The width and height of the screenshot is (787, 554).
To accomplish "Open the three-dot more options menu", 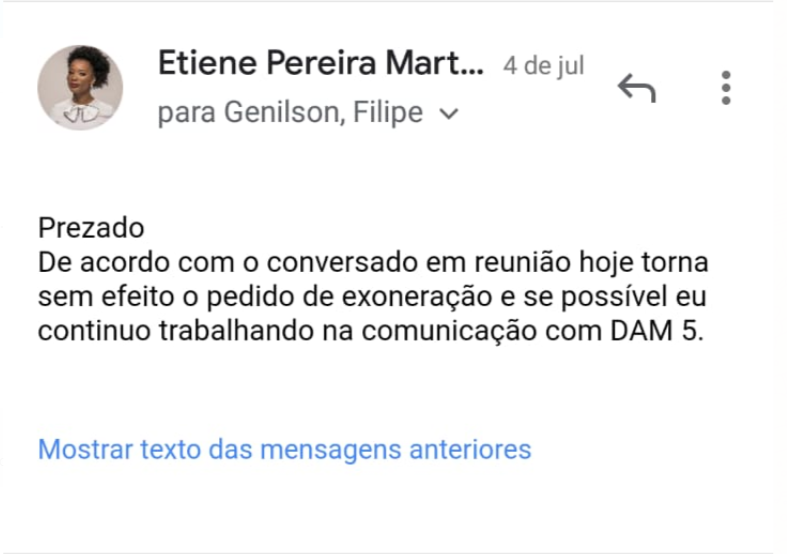I will (x=726, y=88).
